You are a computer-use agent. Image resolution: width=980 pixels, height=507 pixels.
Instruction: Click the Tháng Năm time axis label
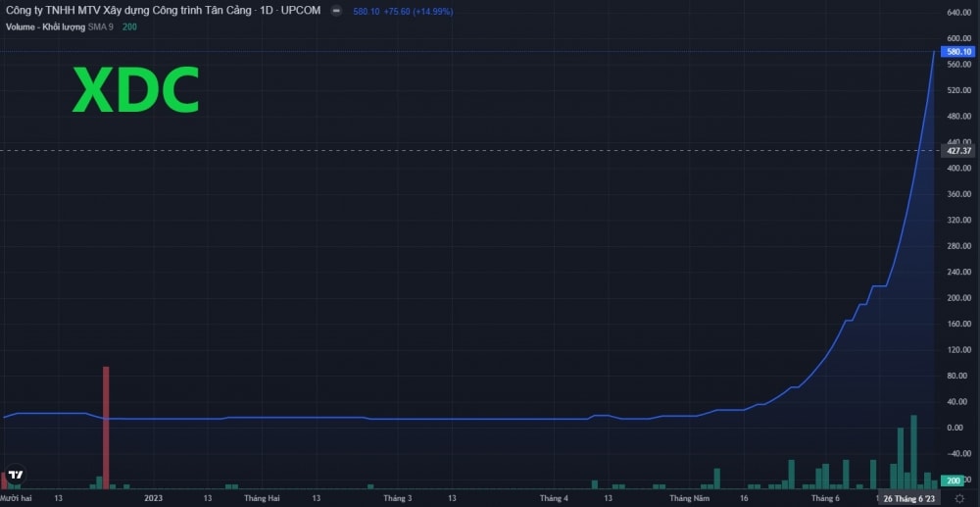click(689, 498)
